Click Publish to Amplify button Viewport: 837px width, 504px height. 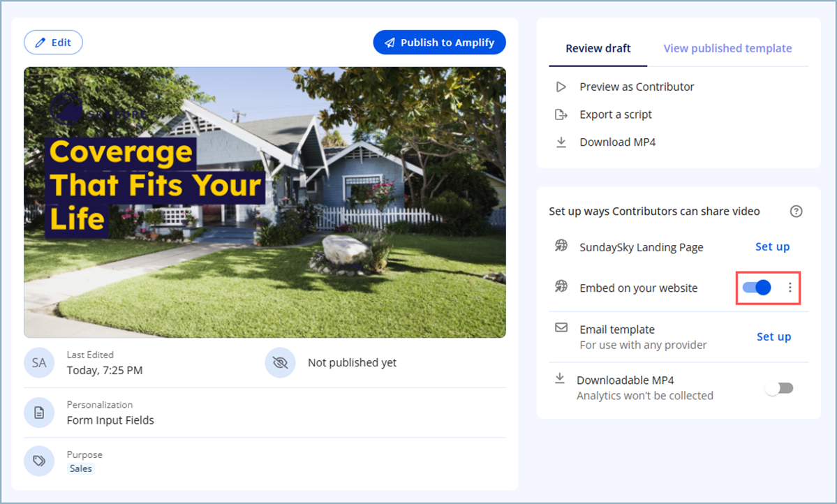pos(439,43)
